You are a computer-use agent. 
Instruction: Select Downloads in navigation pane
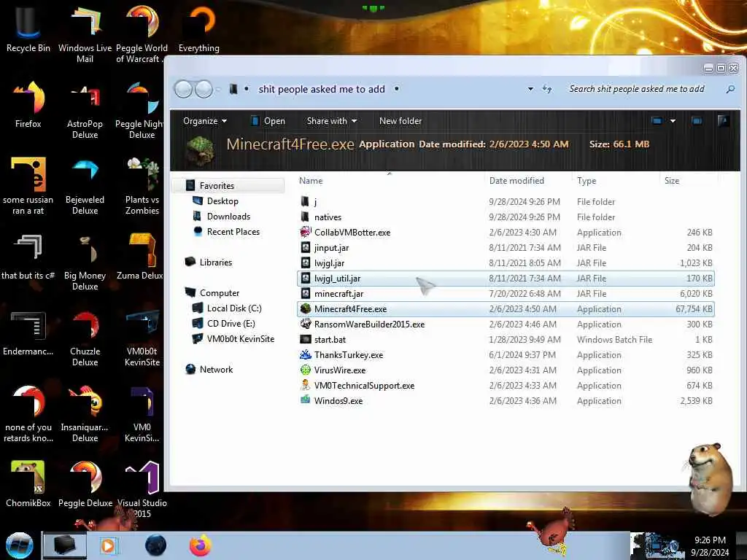click(228, 216)
